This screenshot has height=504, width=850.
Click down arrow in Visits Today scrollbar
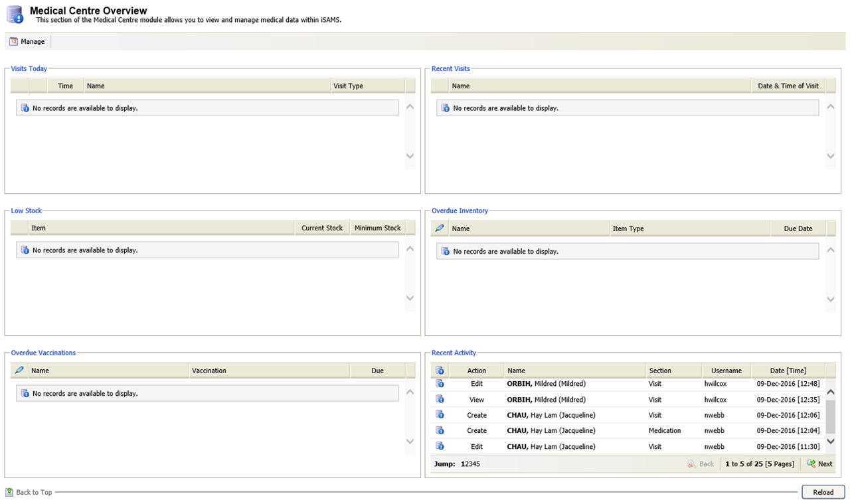point(410,156)
